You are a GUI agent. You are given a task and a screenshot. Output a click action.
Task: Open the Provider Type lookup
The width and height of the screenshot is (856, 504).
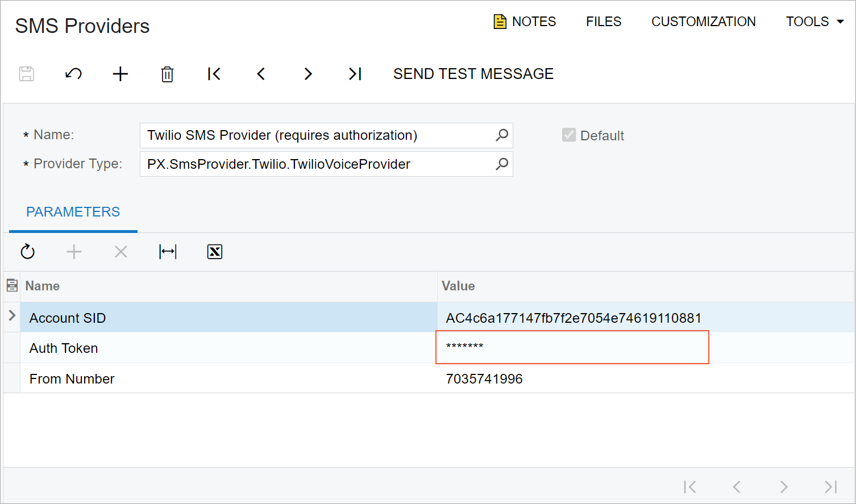(x=502, y=164)
